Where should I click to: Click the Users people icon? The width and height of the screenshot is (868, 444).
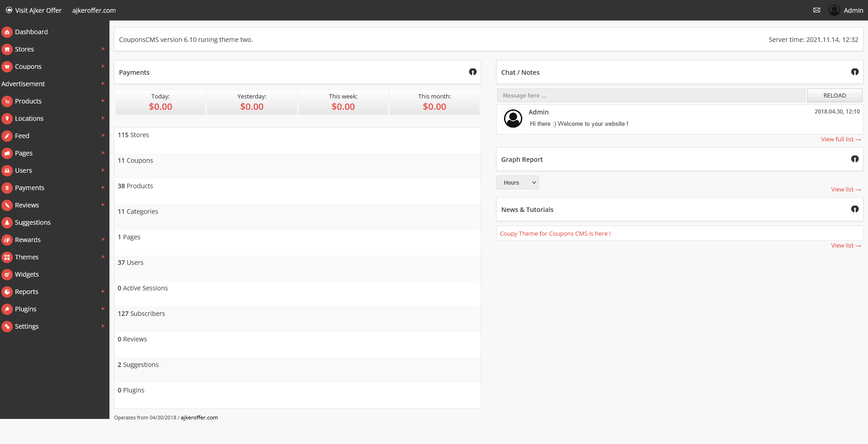(x=7, y=170)
